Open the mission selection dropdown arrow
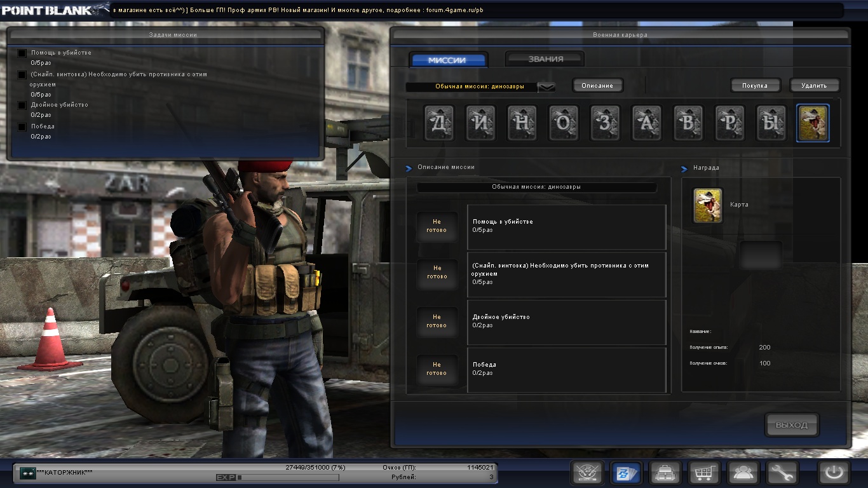Viewport: 868px width, 488px height. coord(546,87)
